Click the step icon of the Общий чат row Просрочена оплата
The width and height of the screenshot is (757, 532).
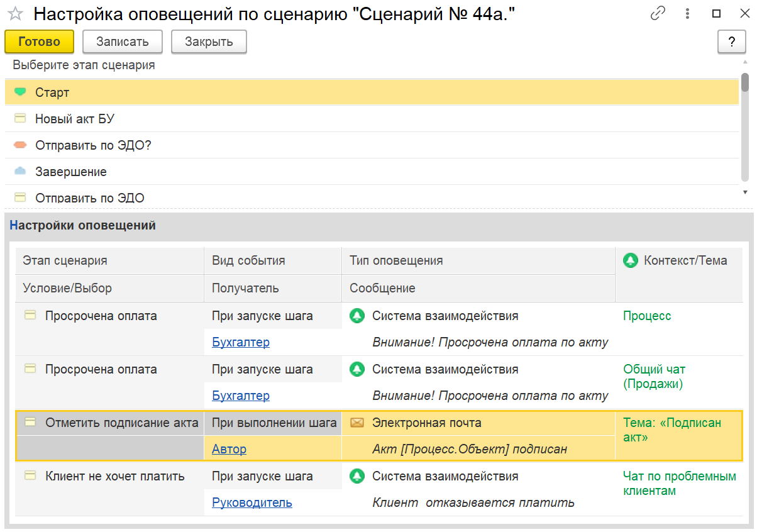point(30,369)
